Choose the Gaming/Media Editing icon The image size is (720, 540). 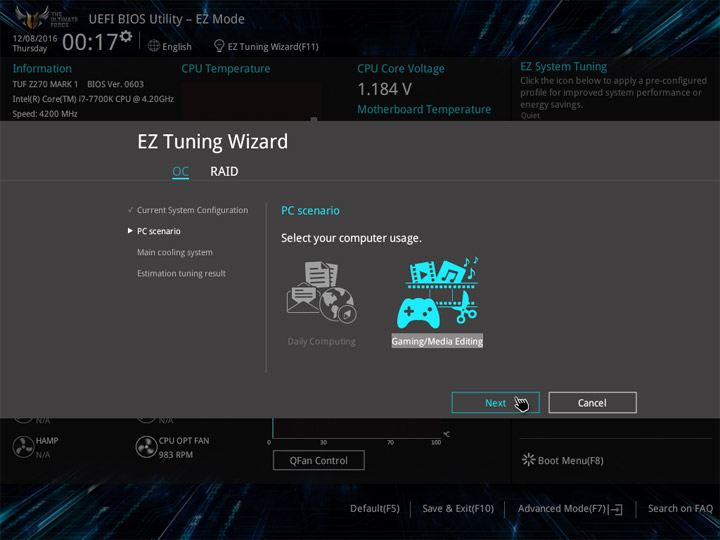[438, 292]
